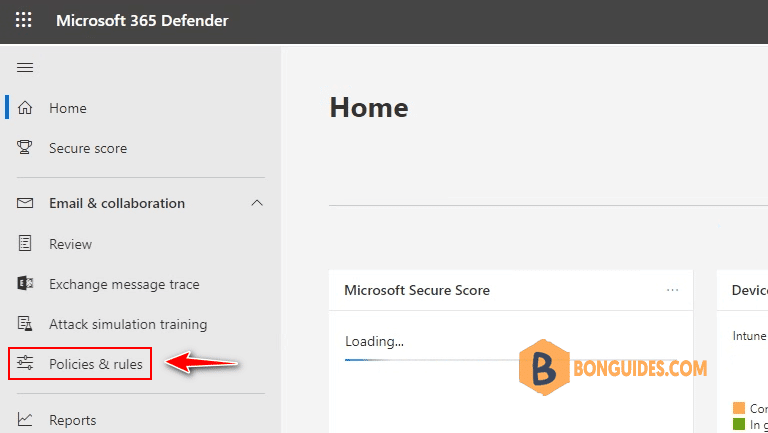Click the Intune label in the device card
Screen dimensions: 768x433
pos(749,336)
